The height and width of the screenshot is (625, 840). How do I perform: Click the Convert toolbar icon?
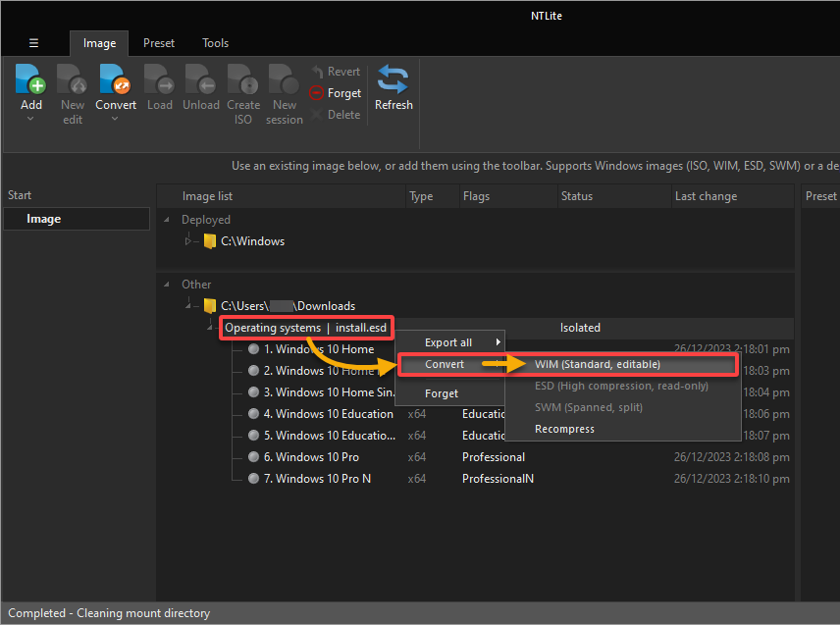click(x=115, y=78)
